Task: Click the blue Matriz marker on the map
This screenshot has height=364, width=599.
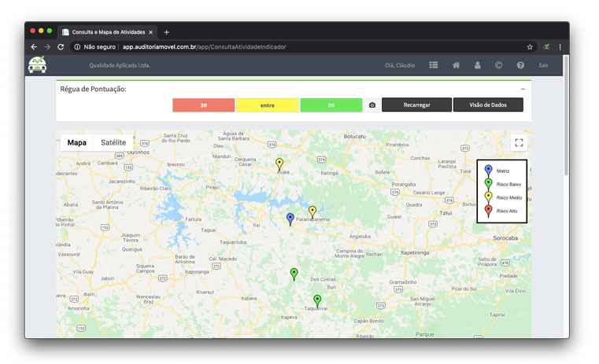Action: 290,219
